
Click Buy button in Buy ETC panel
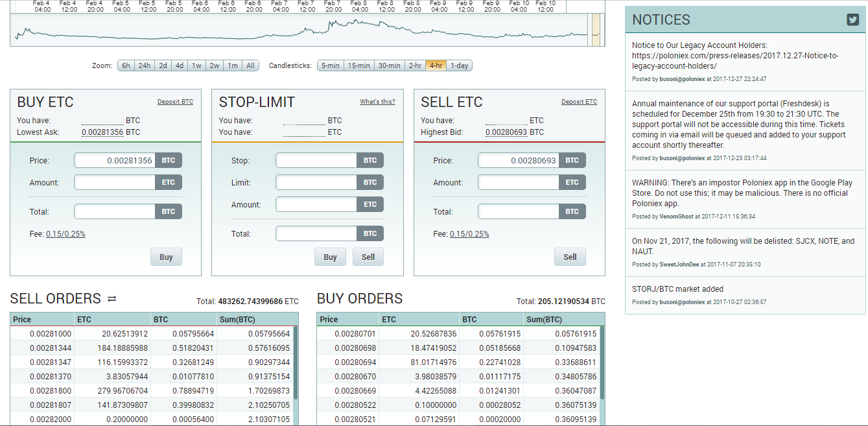166,257
